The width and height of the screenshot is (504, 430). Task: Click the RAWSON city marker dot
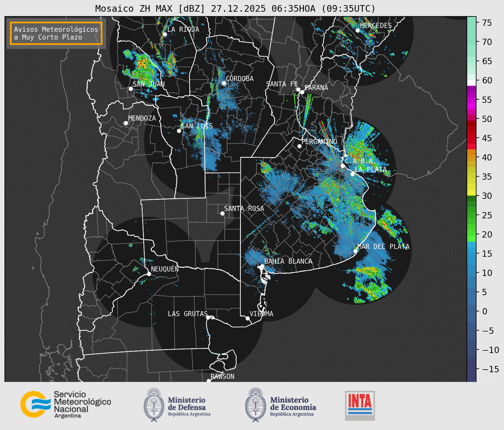click(x=209, y=381)
